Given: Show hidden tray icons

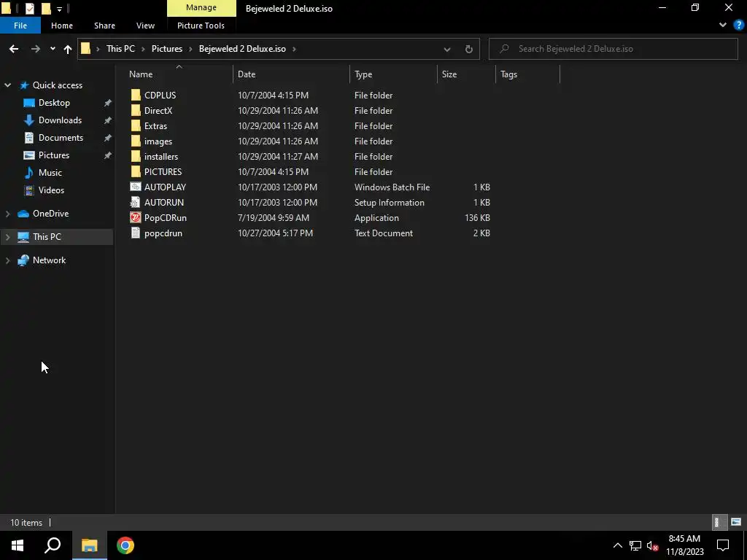Looking at the screenshot, I should [x=617, y=545].
